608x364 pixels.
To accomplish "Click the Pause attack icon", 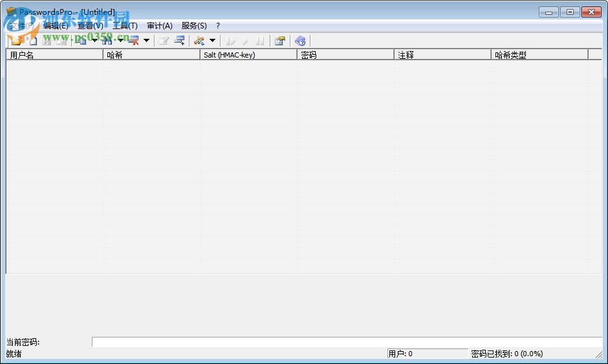I will point(260,40).
